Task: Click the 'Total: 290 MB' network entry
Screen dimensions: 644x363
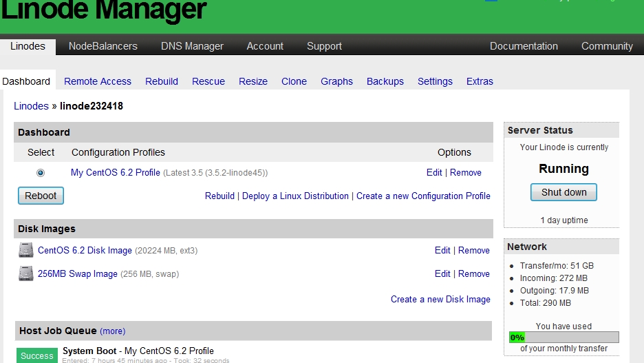Action: pos(546,302)
